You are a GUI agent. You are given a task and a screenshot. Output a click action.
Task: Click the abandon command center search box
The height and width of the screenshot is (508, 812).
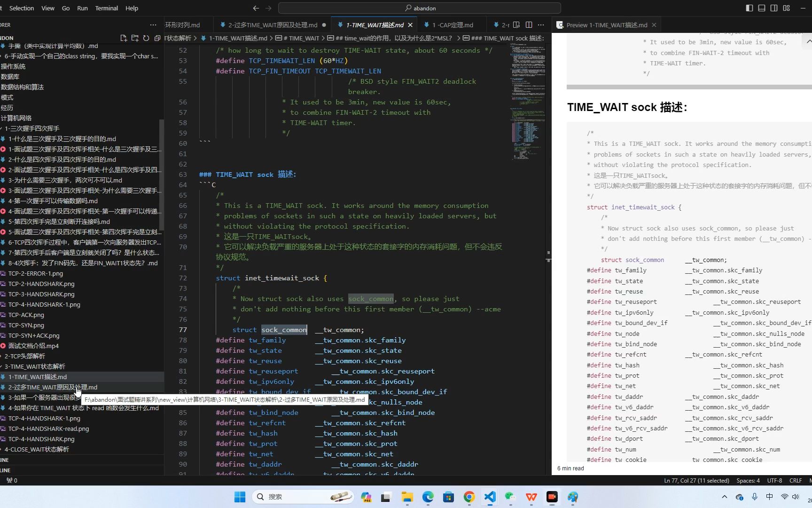point(420,8)
